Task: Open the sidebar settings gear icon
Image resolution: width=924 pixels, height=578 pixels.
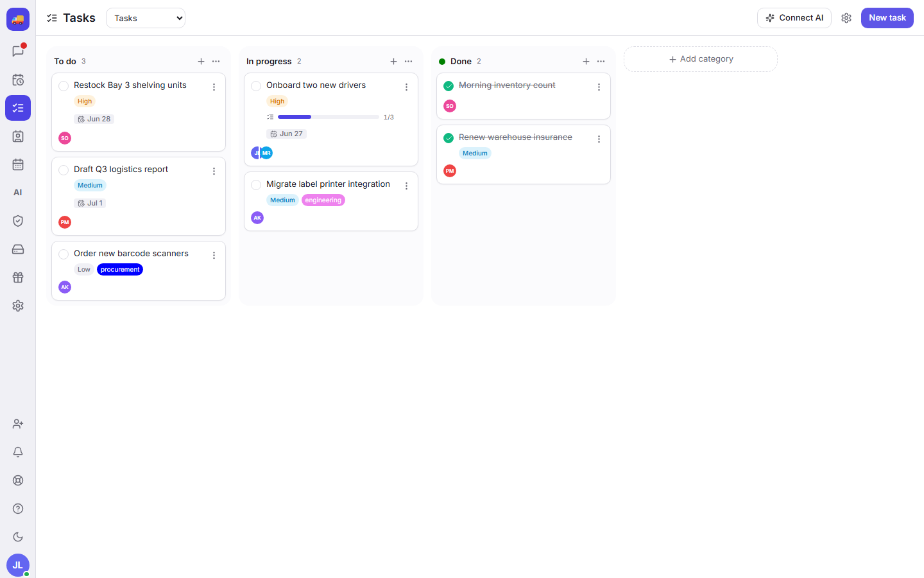Action: (18, 306)
